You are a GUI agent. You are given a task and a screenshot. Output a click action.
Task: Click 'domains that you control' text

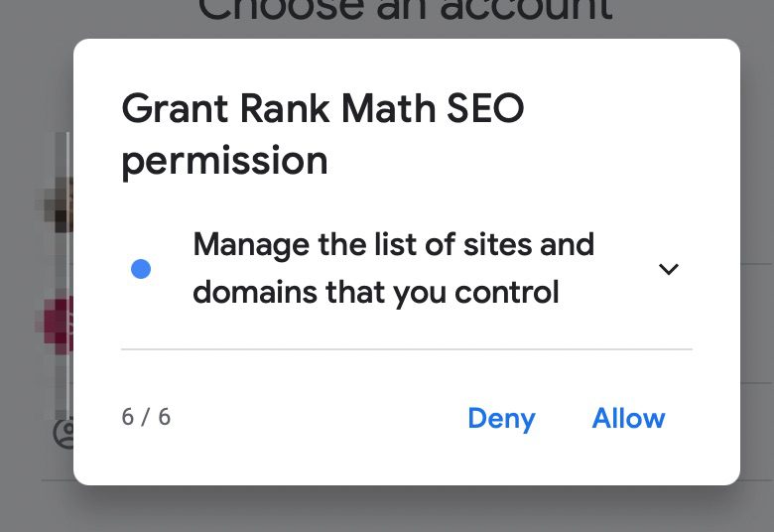(375, 293)
